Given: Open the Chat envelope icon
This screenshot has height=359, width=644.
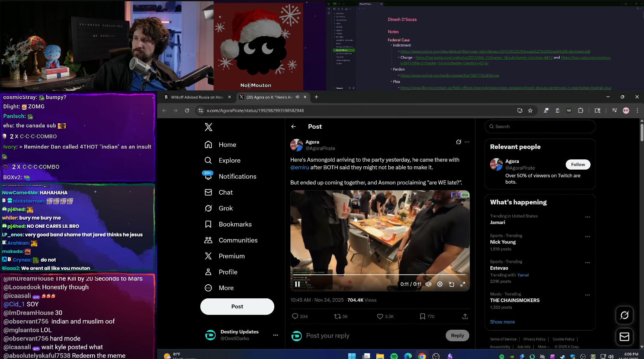Looking at the screenshot, I should [x=209, y=192].
